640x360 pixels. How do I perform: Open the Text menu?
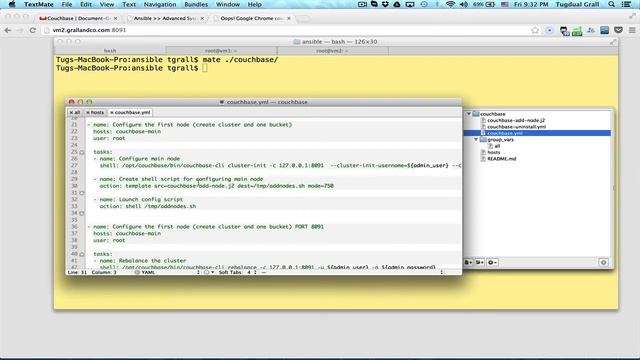click(x=129, y=4)
